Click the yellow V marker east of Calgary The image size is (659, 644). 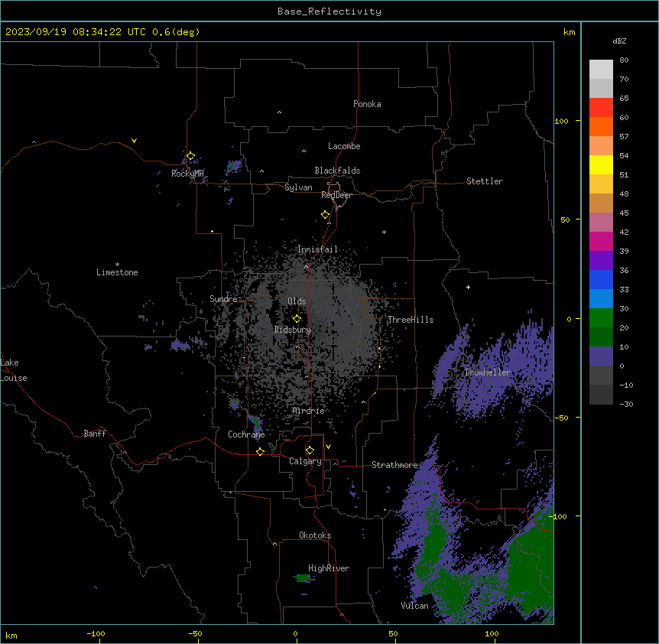(x=328, y=447)
